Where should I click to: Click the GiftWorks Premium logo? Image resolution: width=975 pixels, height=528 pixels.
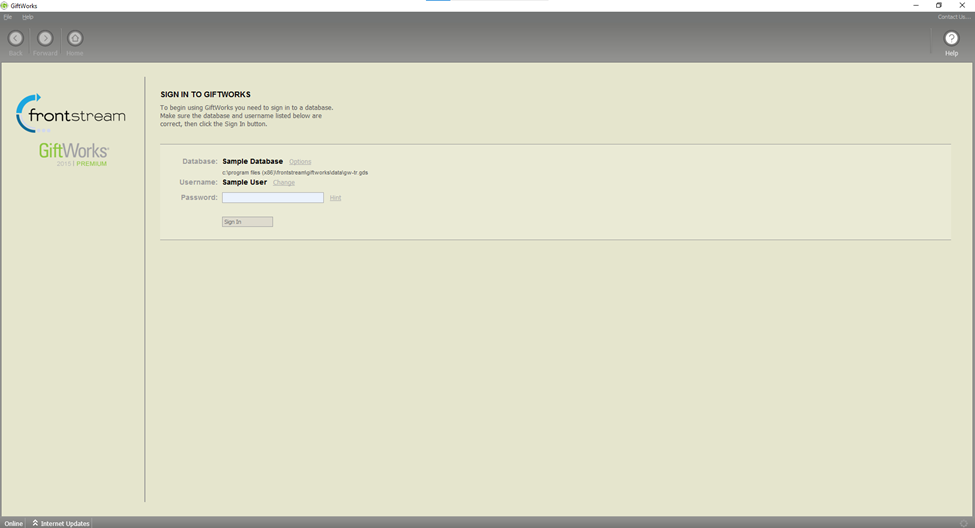tap(73, 154)
